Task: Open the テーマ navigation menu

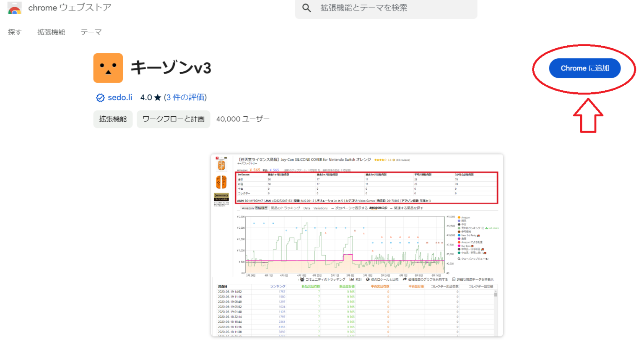Action: [91, 32]
